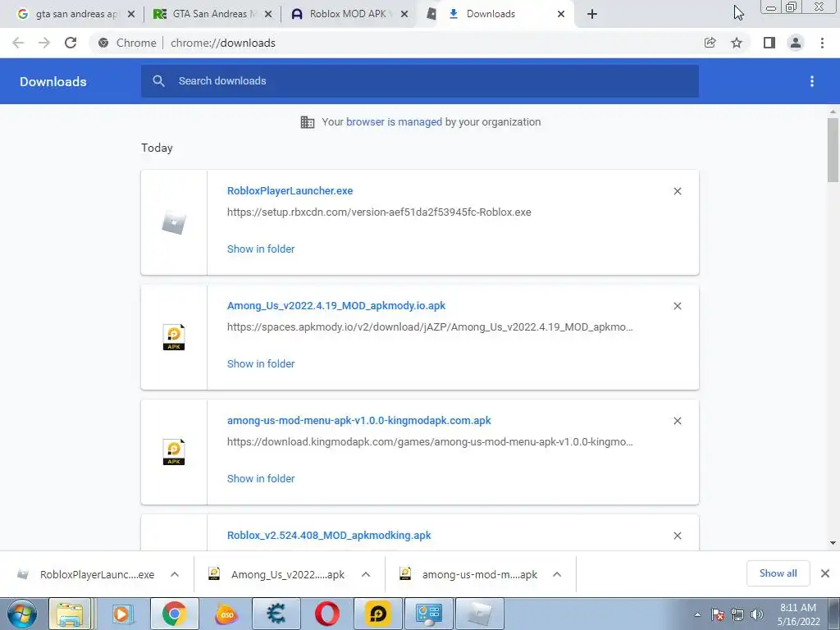Click the 'browser is managed' link
This screenshot has height=630, width=840.
(394, 121)
